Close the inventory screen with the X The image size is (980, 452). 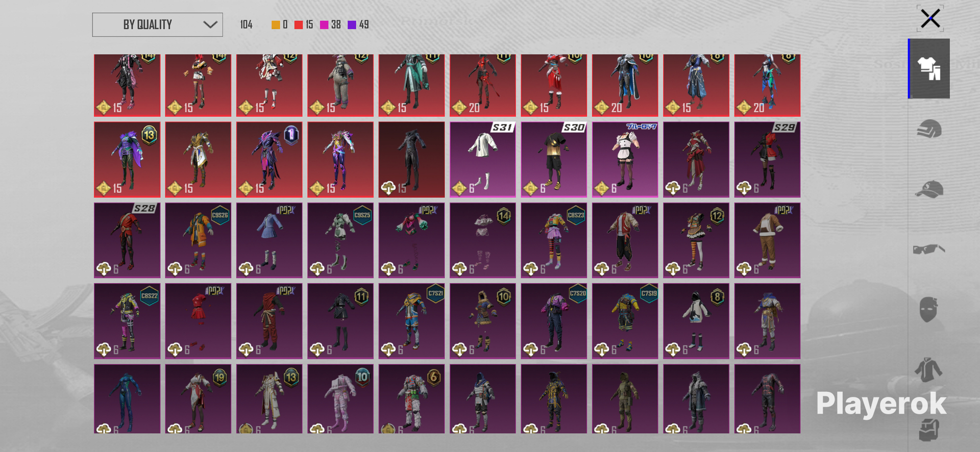(930, 19)
